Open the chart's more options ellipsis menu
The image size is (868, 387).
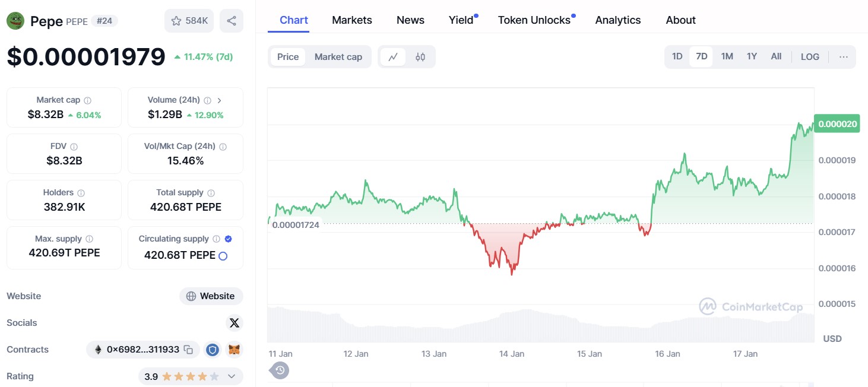tap(844, 56)
